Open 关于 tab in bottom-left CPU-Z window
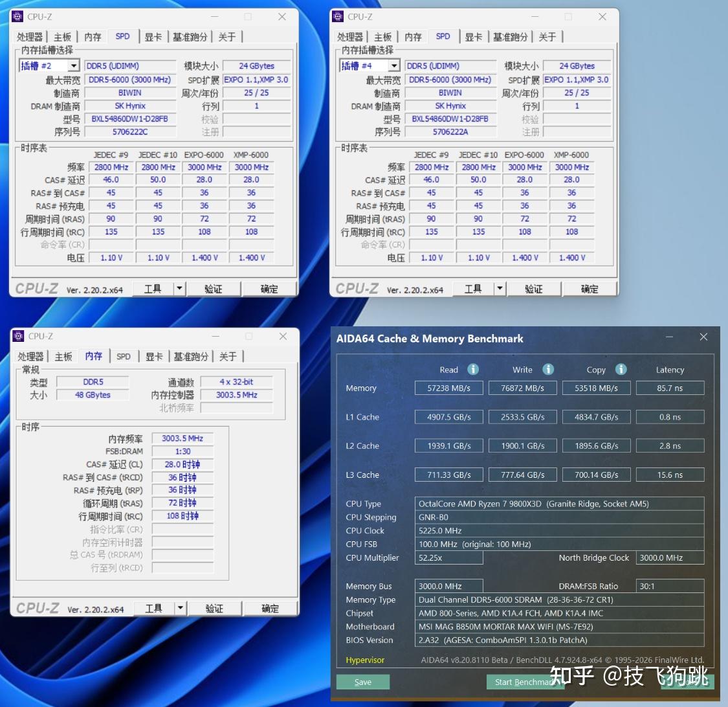The height and width of the screenshot is (707, 728). (228, 356)
